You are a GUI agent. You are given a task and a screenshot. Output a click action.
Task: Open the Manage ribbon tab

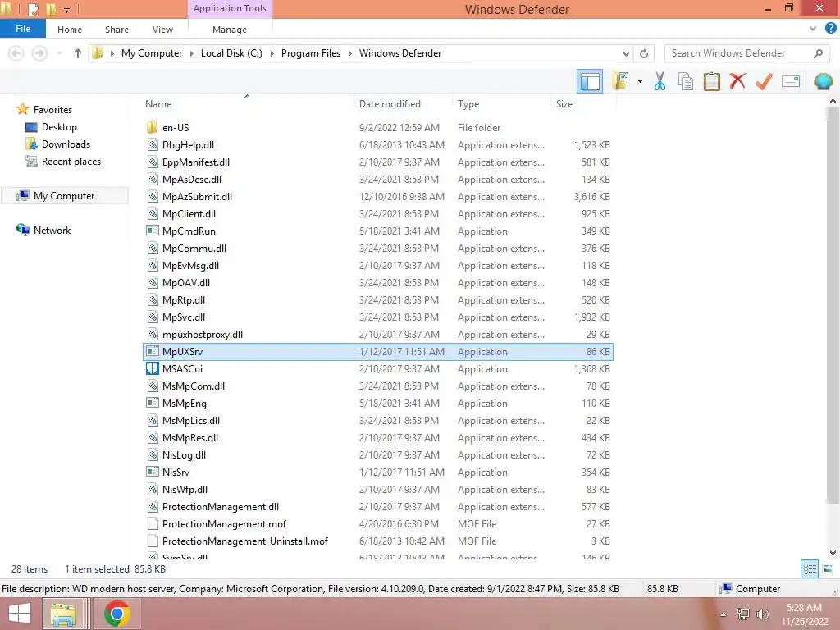(230, 30)
